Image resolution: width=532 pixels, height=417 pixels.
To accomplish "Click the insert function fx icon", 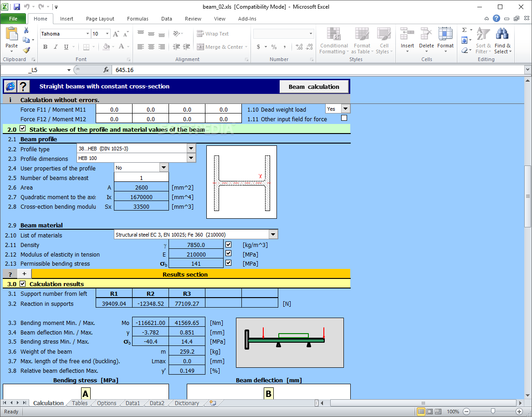I will click(x=106, y=70).
